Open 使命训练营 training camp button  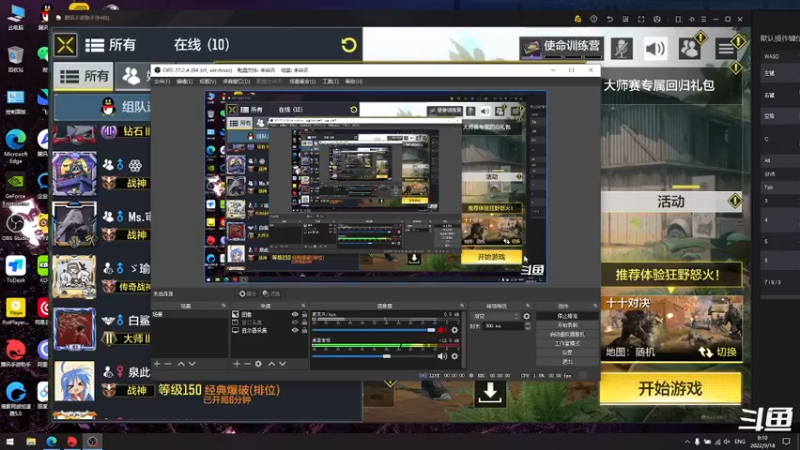pyautogui.click(x=561, y=47)
